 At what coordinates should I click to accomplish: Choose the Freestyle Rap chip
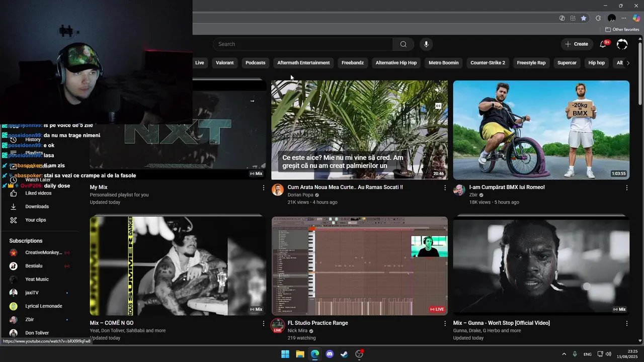pyautogui.click(x=531, y=63)
